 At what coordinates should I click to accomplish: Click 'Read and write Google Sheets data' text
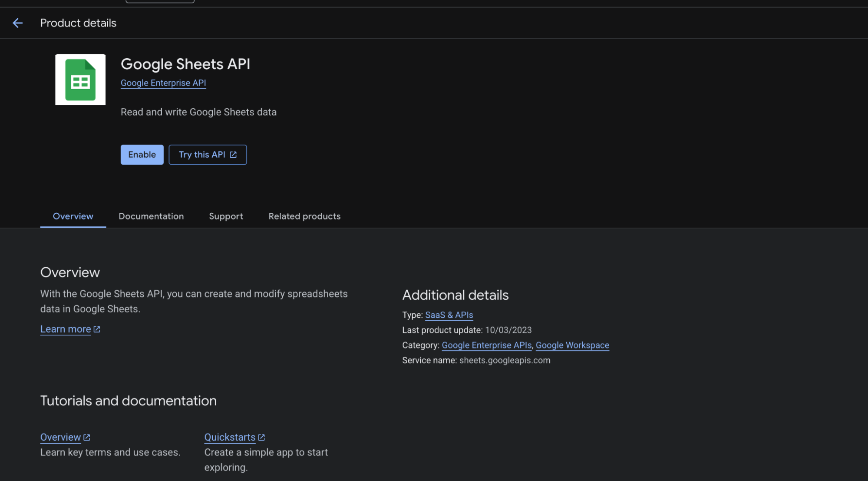click(198, 112)
